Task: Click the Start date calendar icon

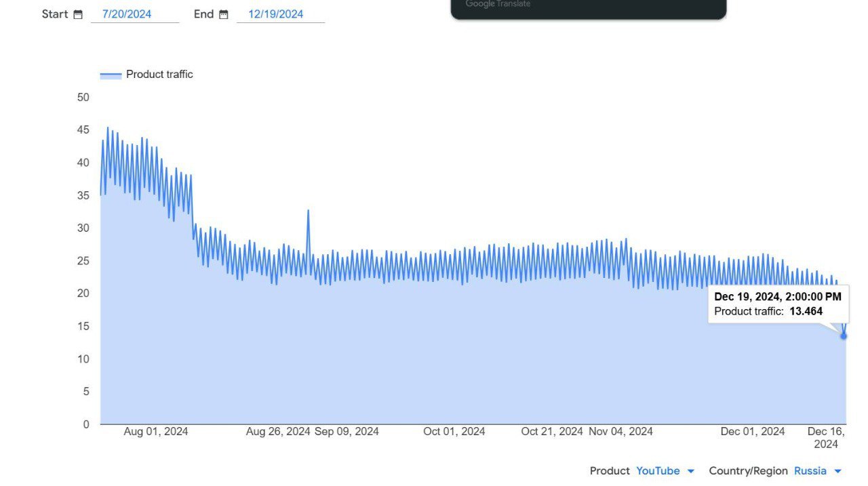Action: pos(78,14)
